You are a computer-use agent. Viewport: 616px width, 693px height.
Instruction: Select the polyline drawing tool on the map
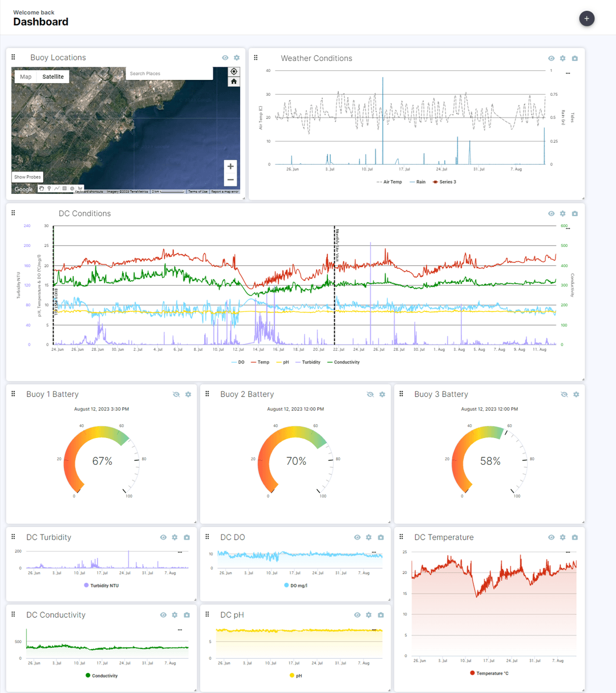tap(56, 188)
